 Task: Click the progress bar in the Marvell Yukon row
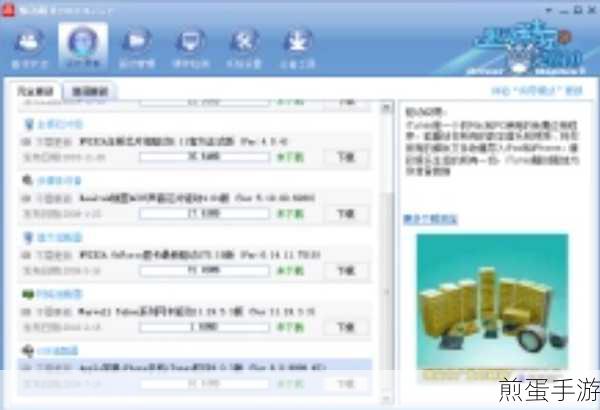point(204,327)
